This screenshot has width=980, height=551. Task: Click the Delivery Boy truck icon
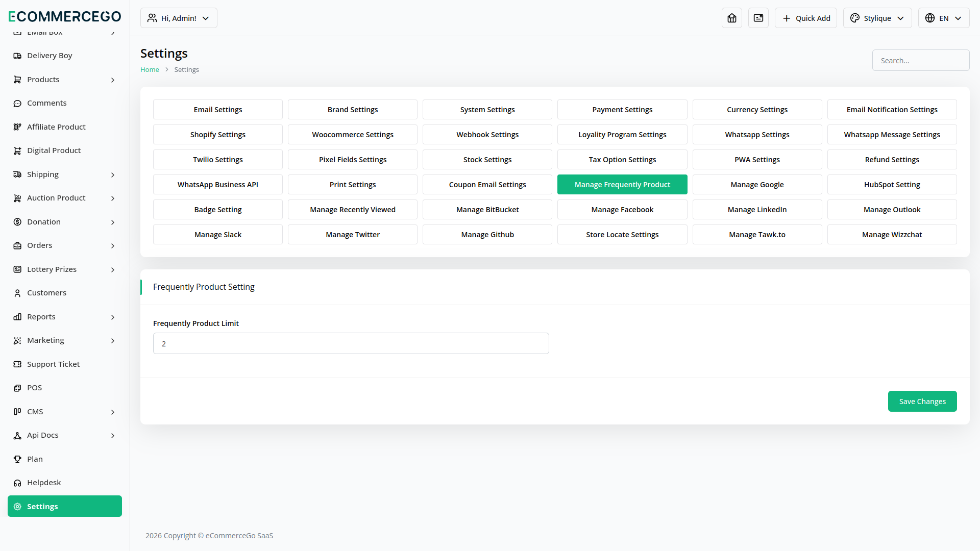pyautogui.click(x=17, y=56)
